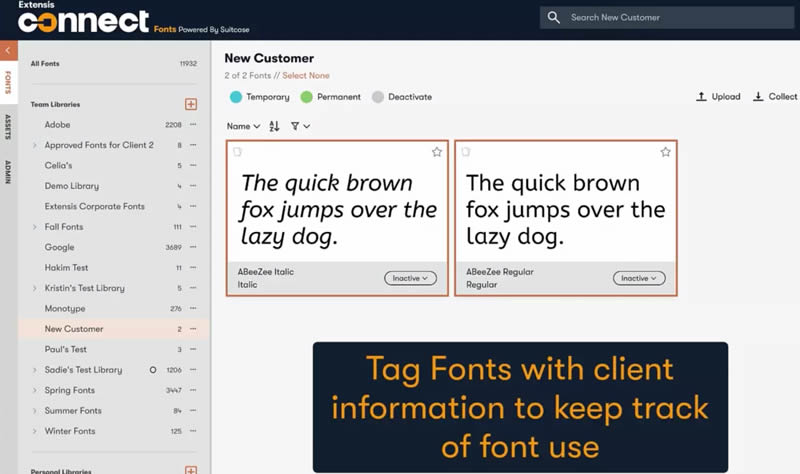Expand the Winter Fonts library
The width and height of the screenshot is (800, 474).
[35, 431]
